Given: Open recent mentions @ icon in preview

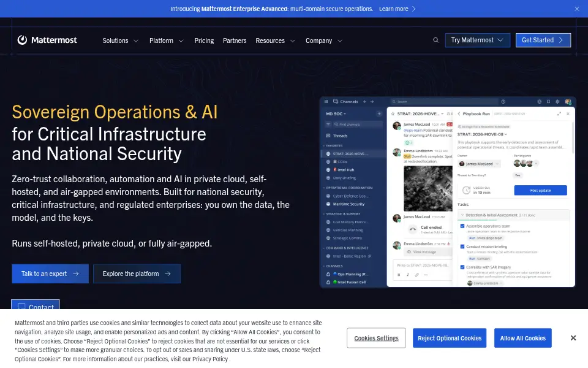Looking at the screenshot, I should [539, 101].
